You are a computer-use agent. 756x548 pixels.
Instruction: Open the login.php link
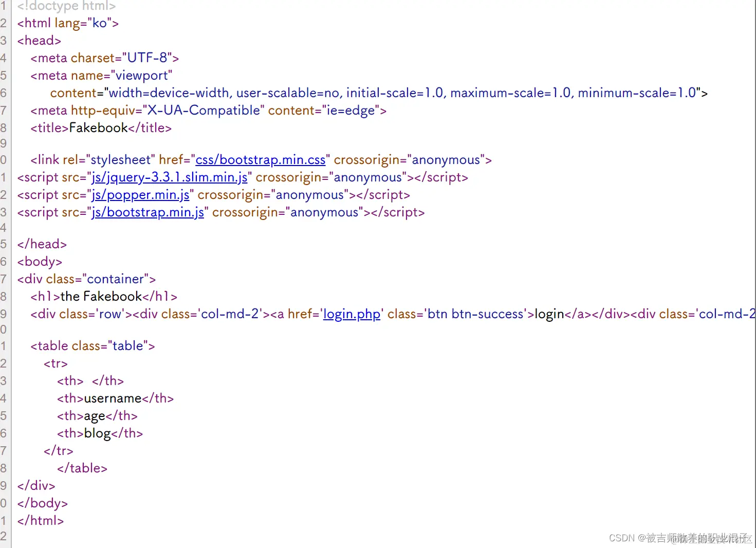point(352,314)
